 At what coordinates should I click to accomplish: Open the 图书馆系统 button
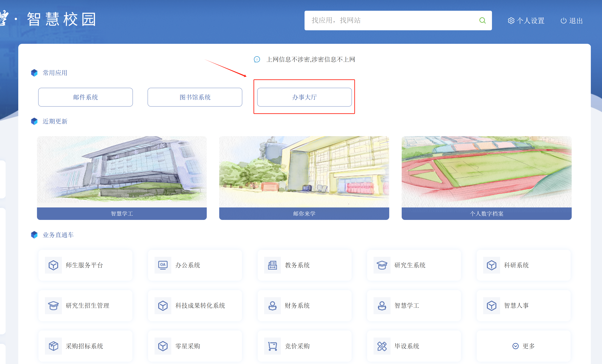[195, 97]
